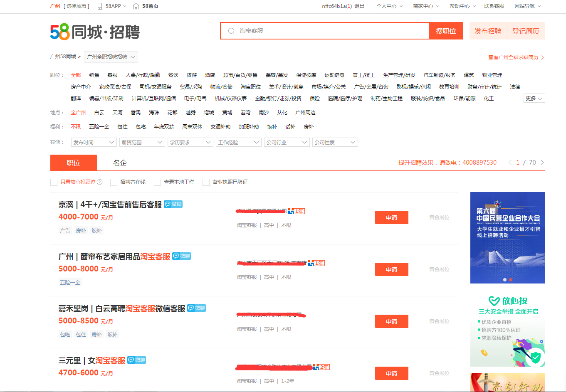Switch to 职位 tab
The height and width of the screenshot is (392, 566).
[74, 163]
